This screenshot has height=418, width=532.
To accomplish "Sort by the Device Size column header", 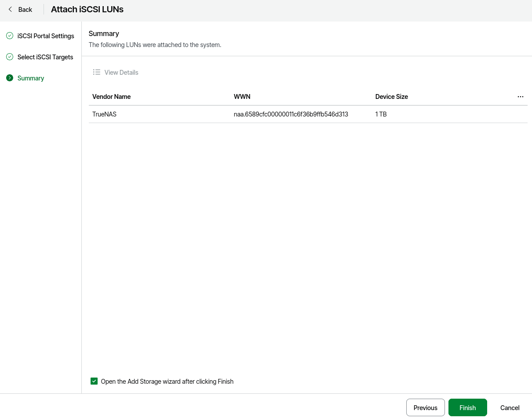I will point(392,97).
